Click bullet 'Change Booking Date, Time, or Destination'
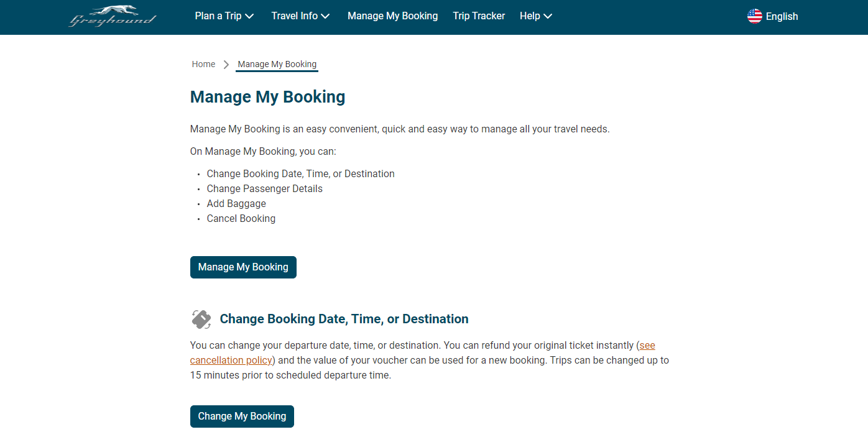This screenshot has height=437, width=868. 300,174
